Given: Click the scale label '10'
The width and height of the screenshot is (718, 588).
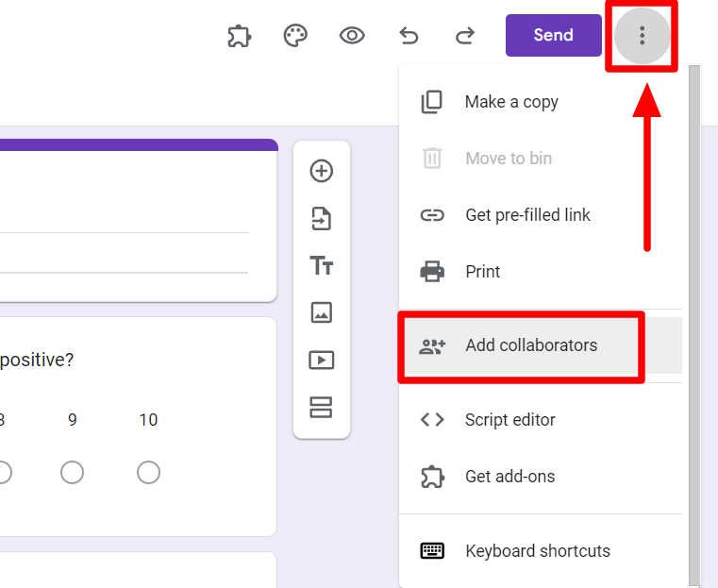Looking at the screenshot, I should (x=148, y=420).
